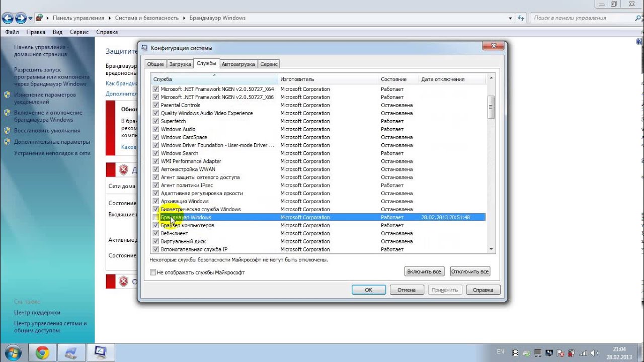Image resolution: width=644 pixels, height=362 pixels.
Task: Click the services list scroll up arrow
Action: [x=492, y=78]
